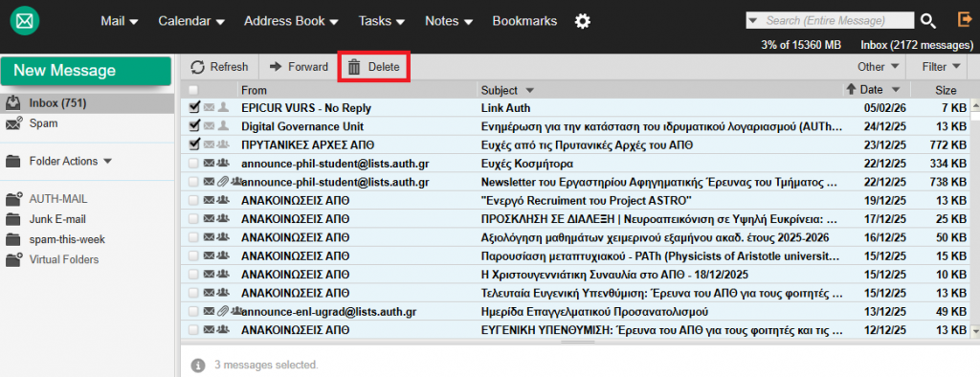980x377 pixels.
Task: Click envelope icon on EPICUR VURS row
Action: (x=209, y=108)
